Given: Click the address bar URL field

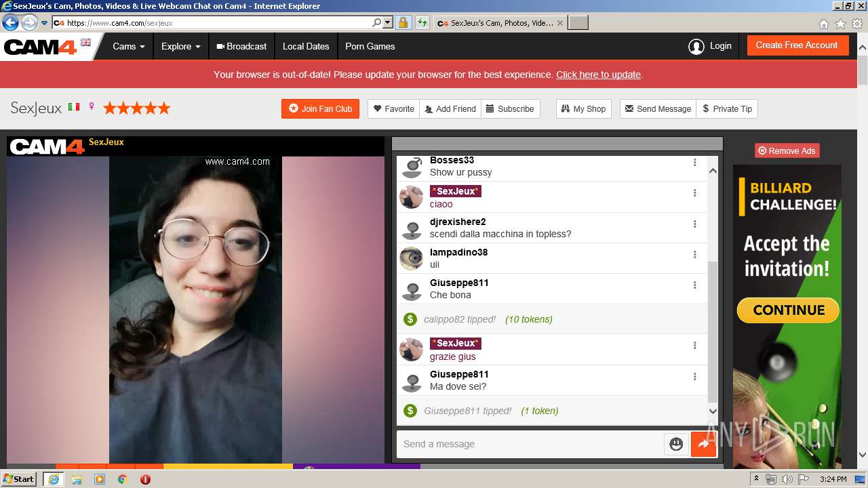Looking at the screenshot, I should point(217,22).
